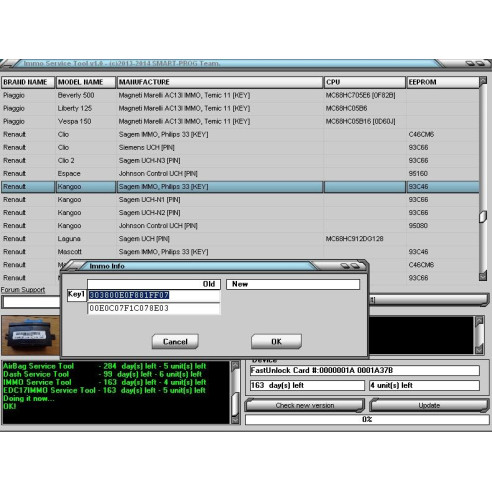Cancel the Immo Info dialog
The image size is (492, 492).
[x=175, y=342]
